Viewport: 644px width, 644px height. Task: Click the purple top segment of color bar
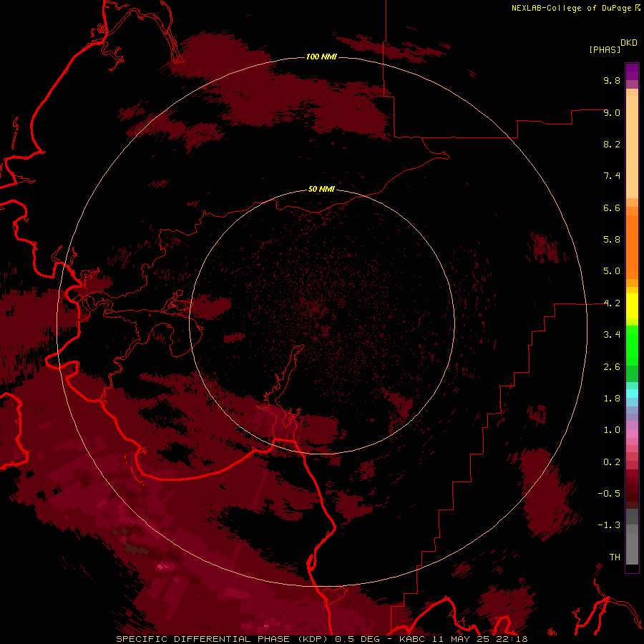pyautogui.click(x=632, y=72)
